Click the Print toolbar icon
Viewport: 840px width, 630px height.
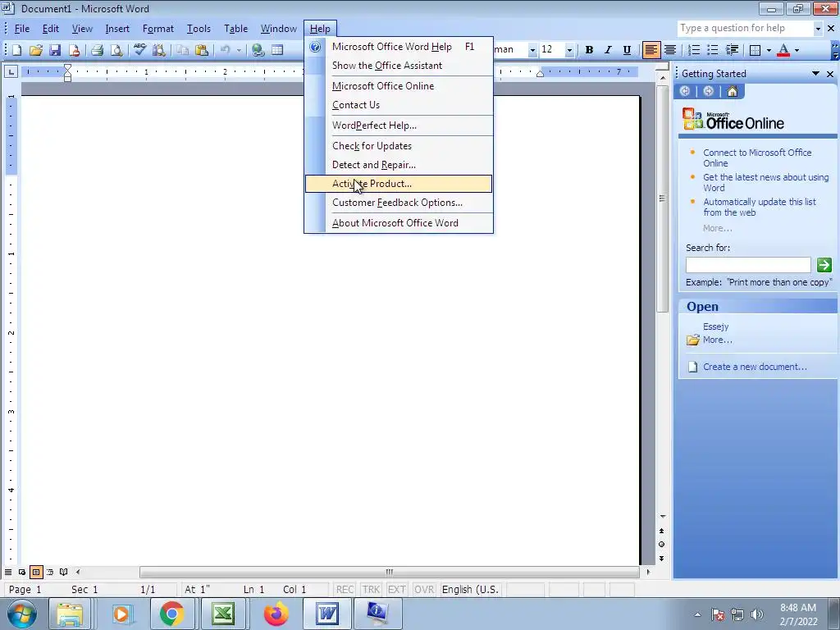pyautogui.click(x=97, y=50)
